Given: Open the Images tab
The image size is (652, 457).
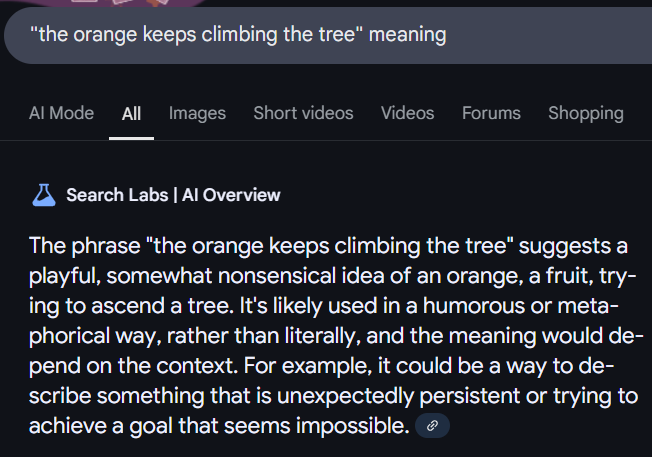Looking at the screenshot, I should pyautogui.click(x=198, y=114).
